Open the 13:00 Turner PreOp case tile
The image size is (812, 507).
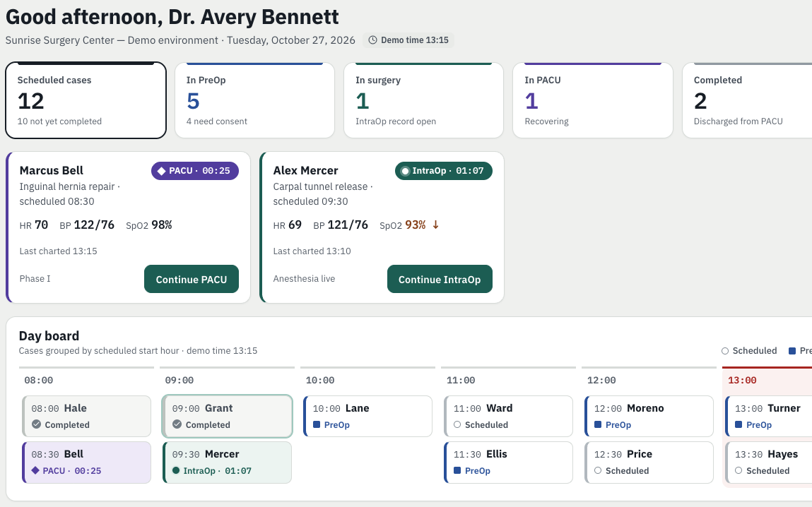pos(769,417)
